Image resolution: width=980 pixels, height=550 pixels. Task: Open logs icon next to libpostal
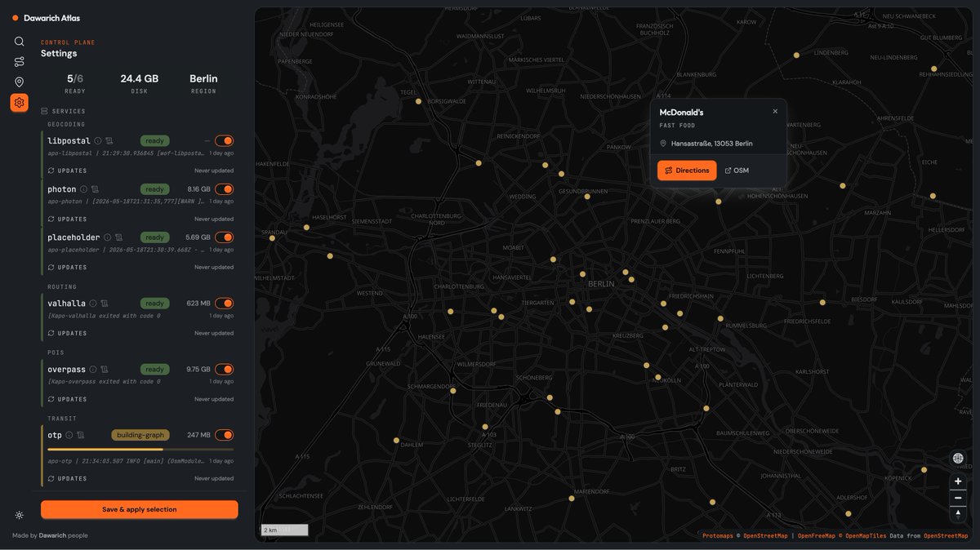pos(109,141)
